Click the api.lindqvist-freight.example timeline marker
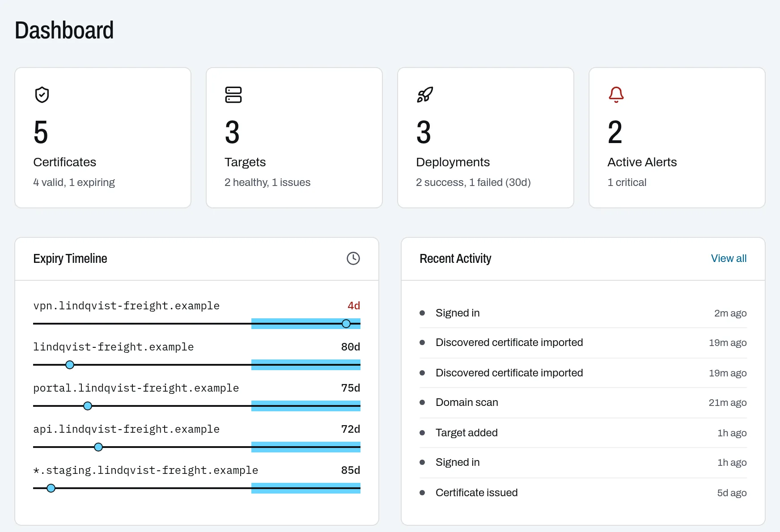This screenshot has height=532, width=780. coord(98,447)
